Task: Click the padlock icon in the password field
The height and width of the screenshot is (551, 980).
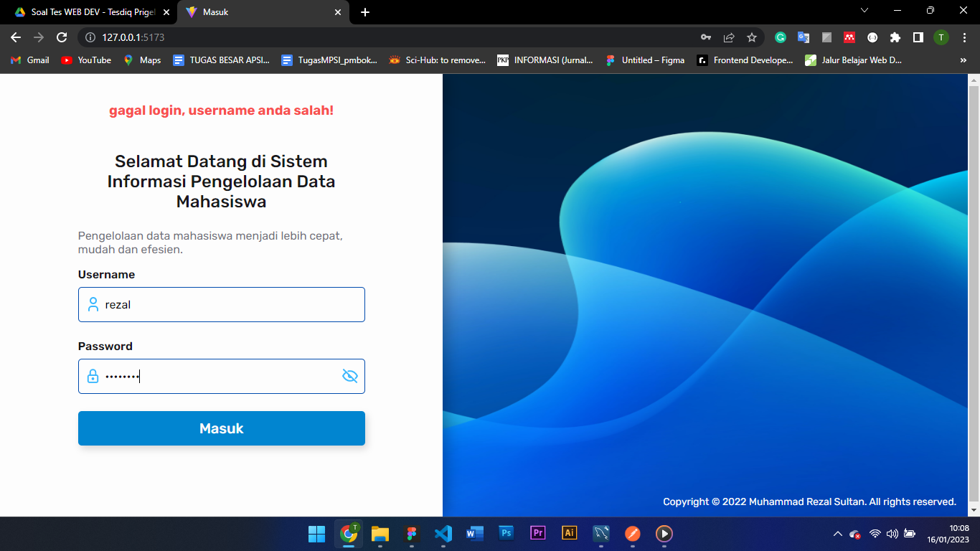Action: [93, 376]
